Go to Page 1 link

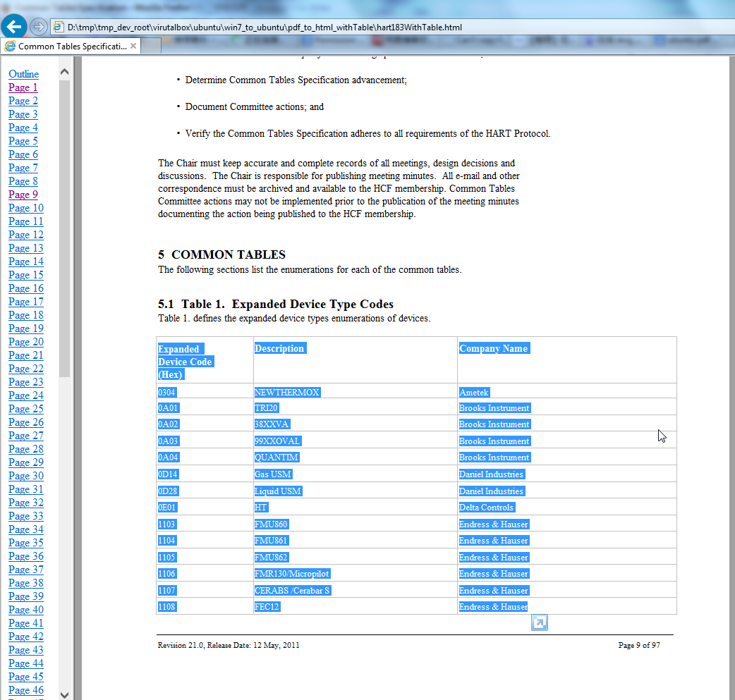pyautogui.click(x=23, y=87)
